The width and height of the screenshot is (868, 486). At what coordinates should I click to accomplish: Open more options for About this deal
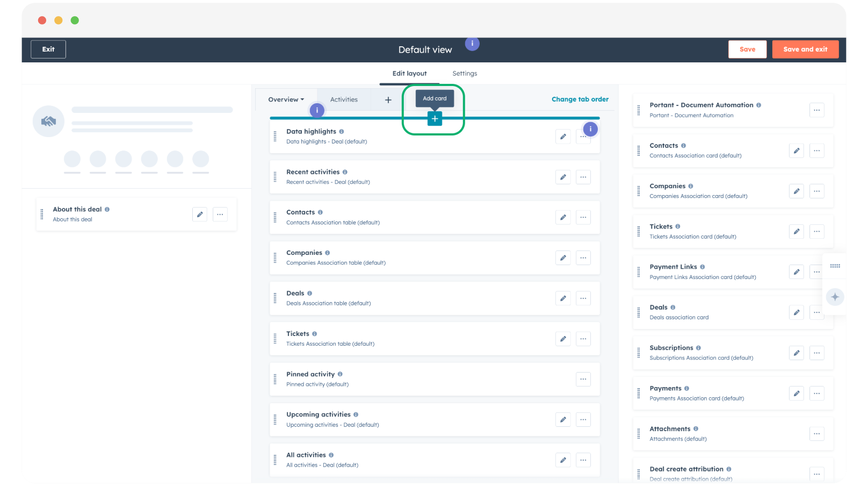coord(220,215)
